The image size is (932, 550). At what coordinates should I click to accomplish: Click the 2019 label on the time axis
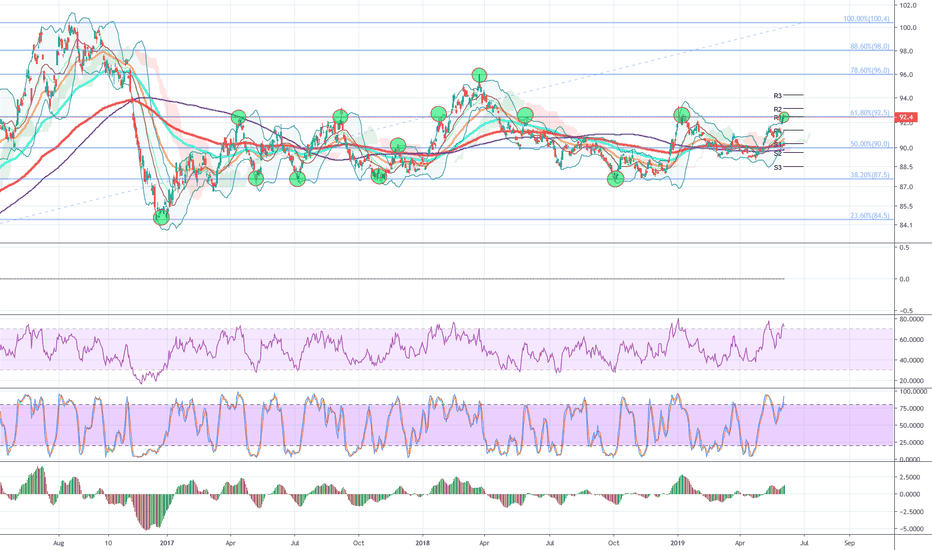tap(677, 543)
